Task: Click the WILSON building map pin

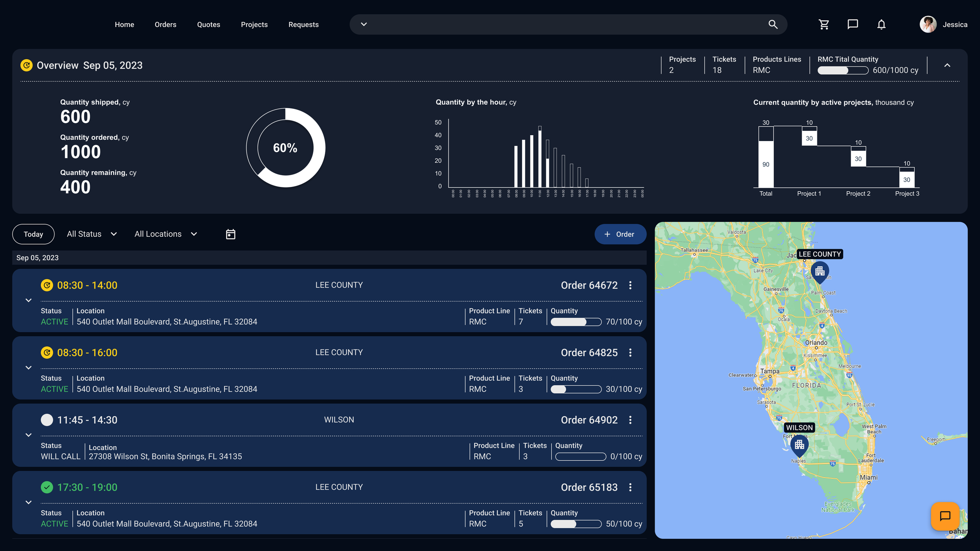Action: 799,445
